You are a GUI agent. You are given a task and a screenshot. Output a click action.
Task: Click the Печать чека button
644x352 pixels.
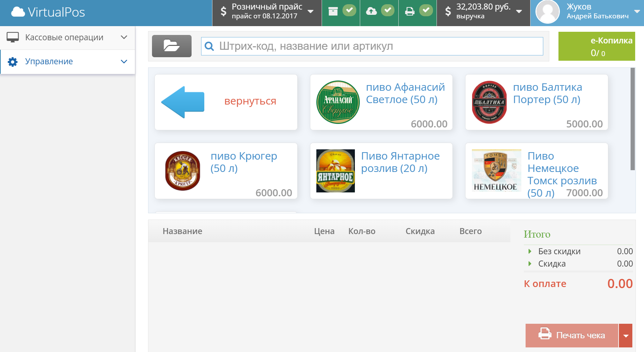[x=572, y=335]
